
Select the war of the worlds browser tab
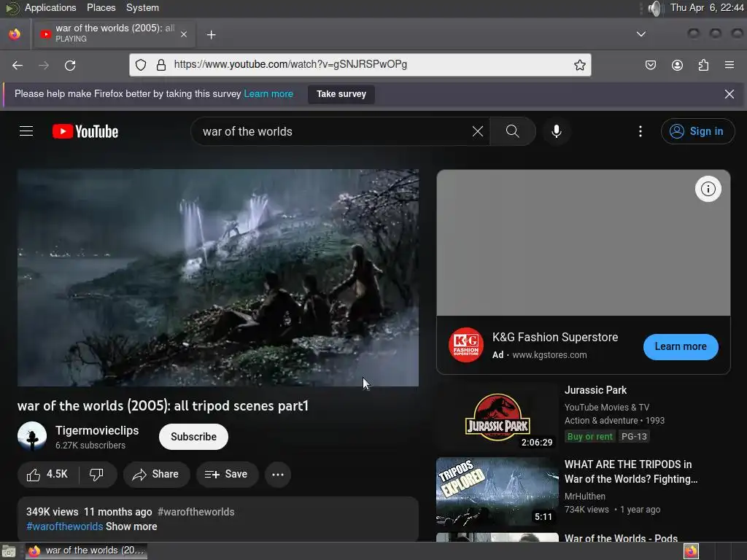coord(113,34)
